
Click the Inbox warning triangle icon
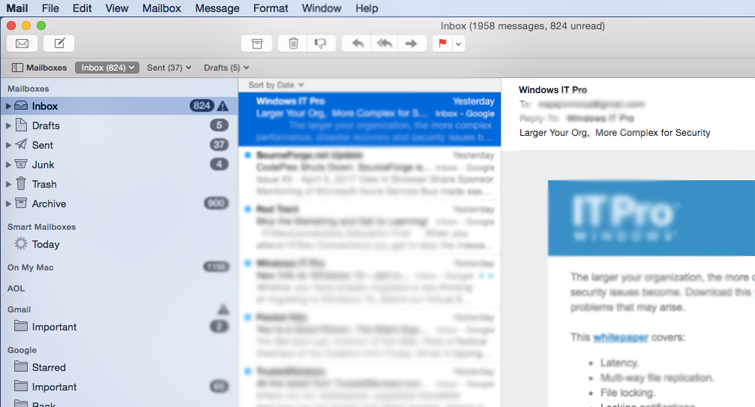tap(222, 106)
